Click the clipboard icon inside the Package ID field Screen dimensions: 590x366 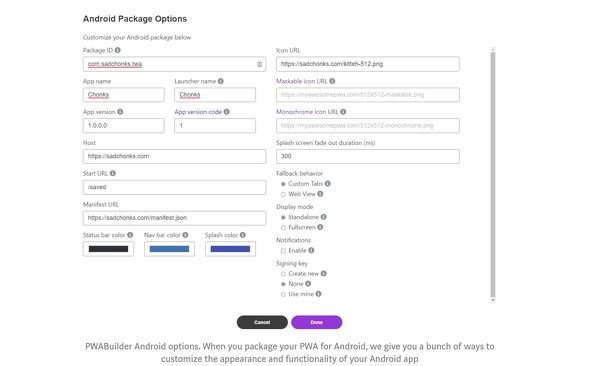click(260, 64)
